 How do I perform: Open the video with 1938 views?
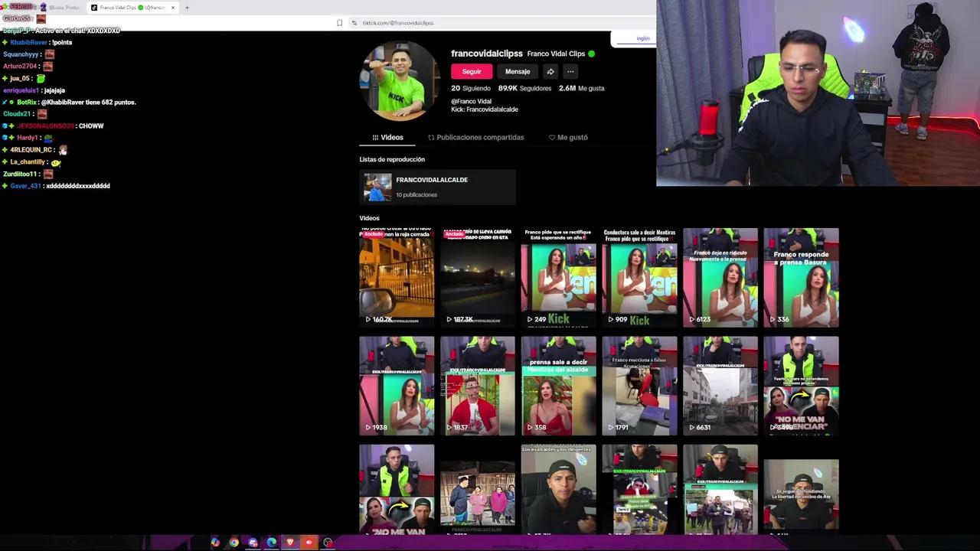(x=397, y=386)
